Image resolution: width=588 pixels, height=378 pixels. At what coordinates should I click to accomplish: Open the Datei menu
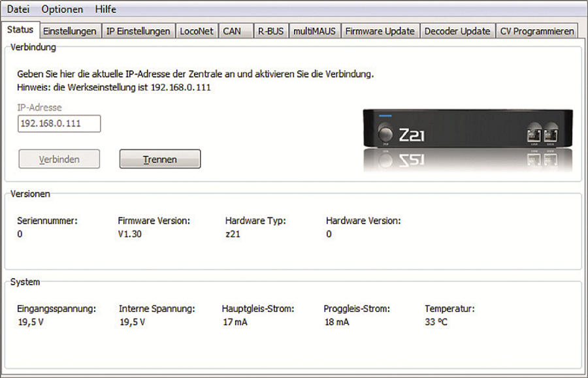click(18, 8)
